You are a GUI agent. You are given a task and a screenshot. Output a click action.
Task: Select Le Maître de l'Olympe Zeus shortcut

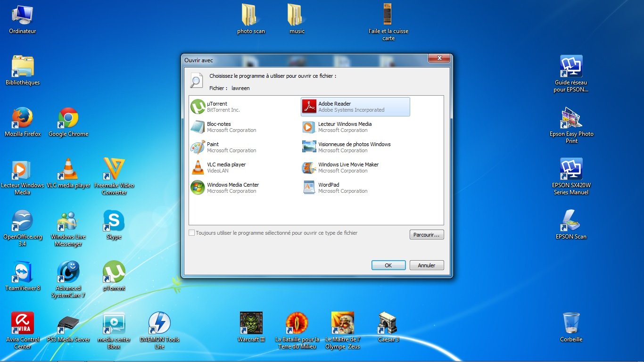tap(343, 331)
